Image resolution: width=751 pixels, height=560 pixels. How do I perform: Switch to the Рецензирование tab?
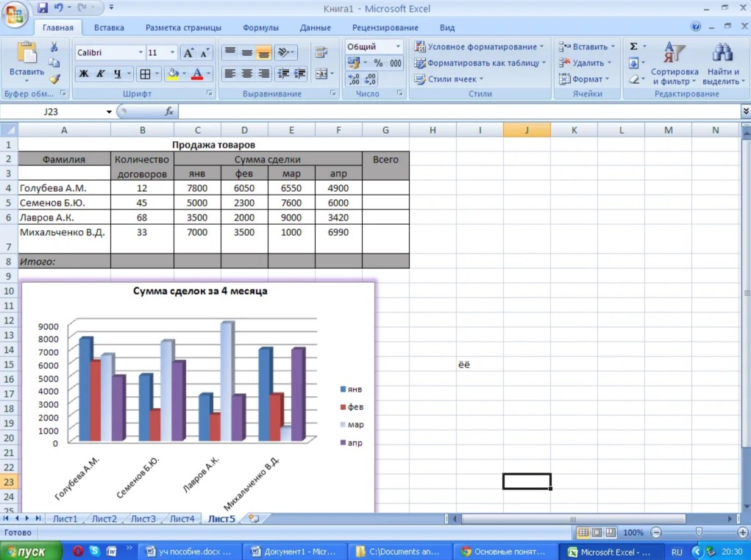click(x=385, y=28)
